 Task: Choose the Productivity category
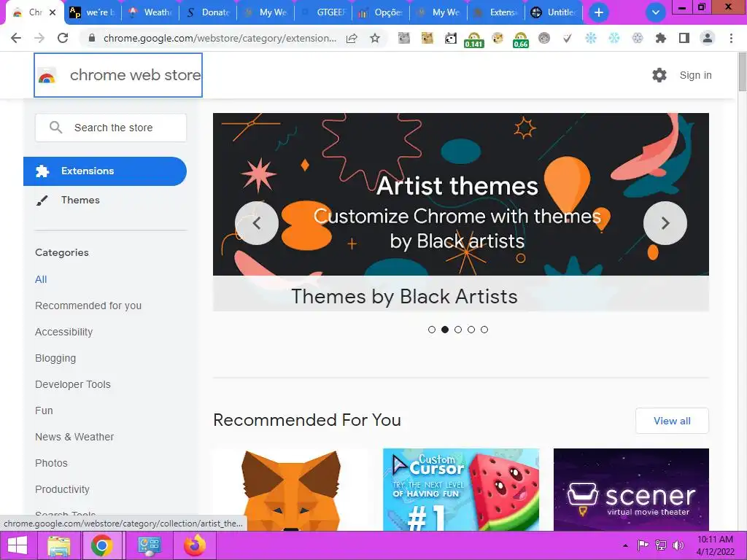[x=63, y=489]
